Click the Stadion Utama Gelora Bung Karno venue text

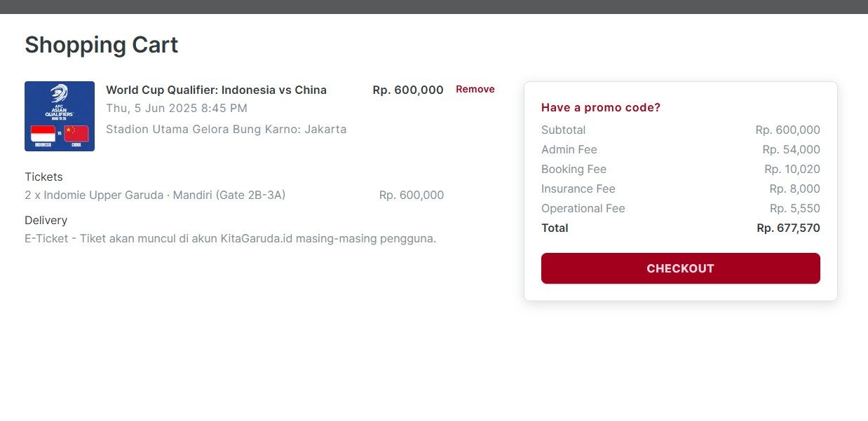[x=226, y=129]
